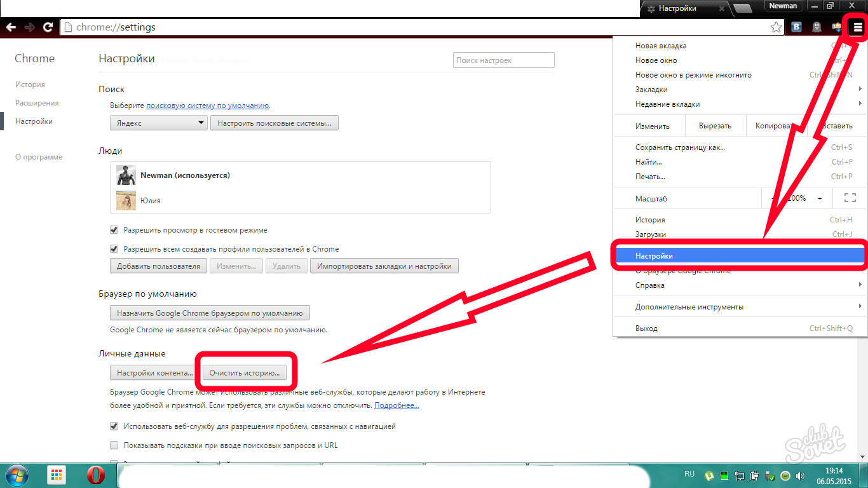Open the Ghostery ghost extension icon
Viewport: 868px width, 488px height.
817,27
